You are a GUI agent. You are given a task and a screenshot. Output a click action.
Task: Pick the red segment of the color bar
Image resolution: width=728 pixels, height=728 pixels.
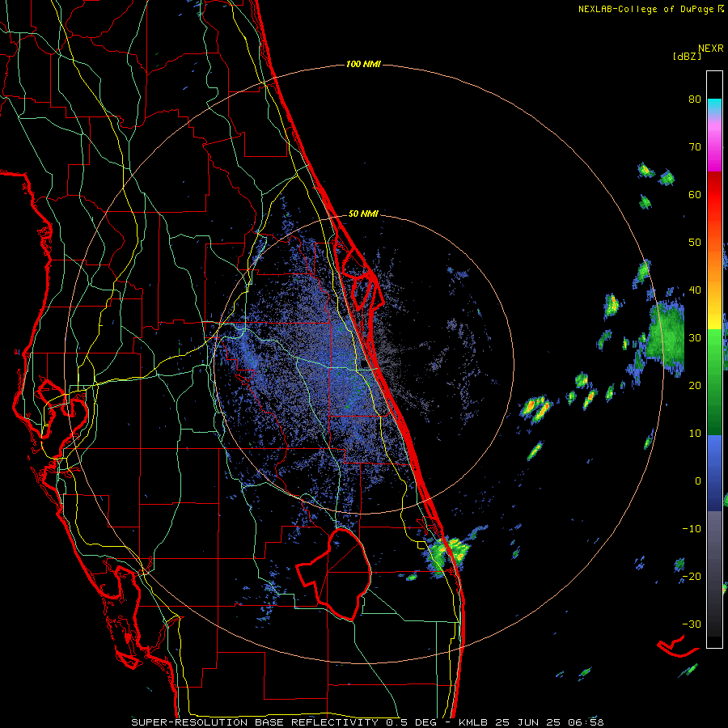tap(714, 195)
